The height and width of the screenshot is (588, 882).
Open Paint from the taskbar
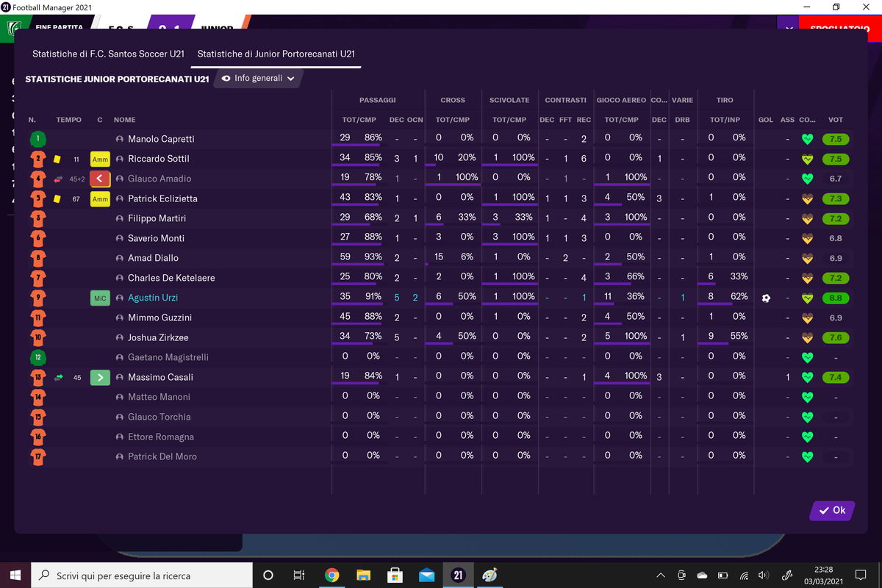490,575
